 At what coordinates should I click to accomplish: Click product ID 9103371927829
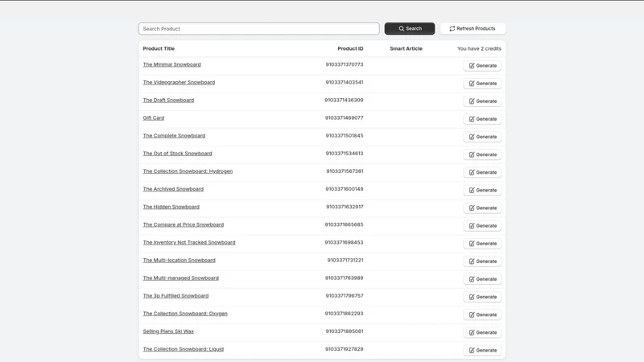345,349
